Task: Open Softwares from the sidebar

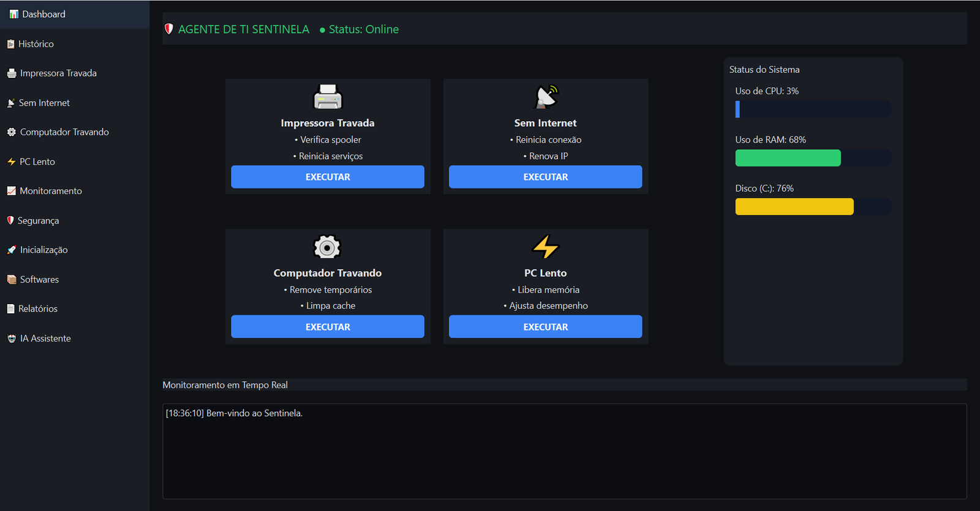Action: point(75,279)
